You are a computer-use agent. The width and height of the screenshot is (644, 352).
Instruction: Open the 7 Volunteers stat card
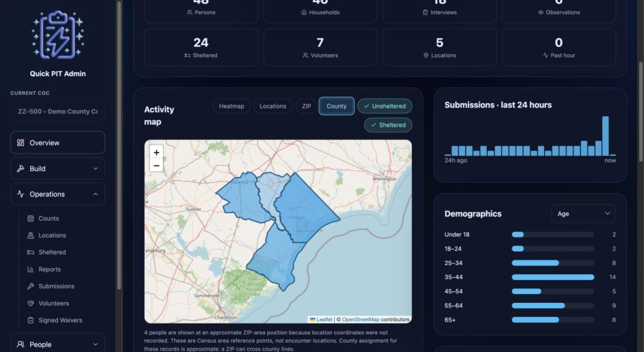pos(320,47)
